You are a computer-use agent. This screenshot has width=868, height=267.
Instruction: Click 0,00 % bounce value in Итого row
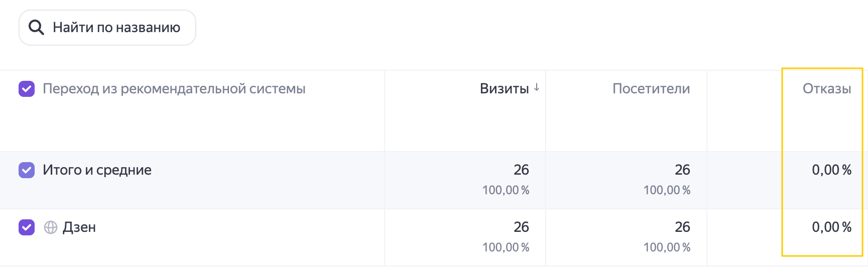(831, 170)
